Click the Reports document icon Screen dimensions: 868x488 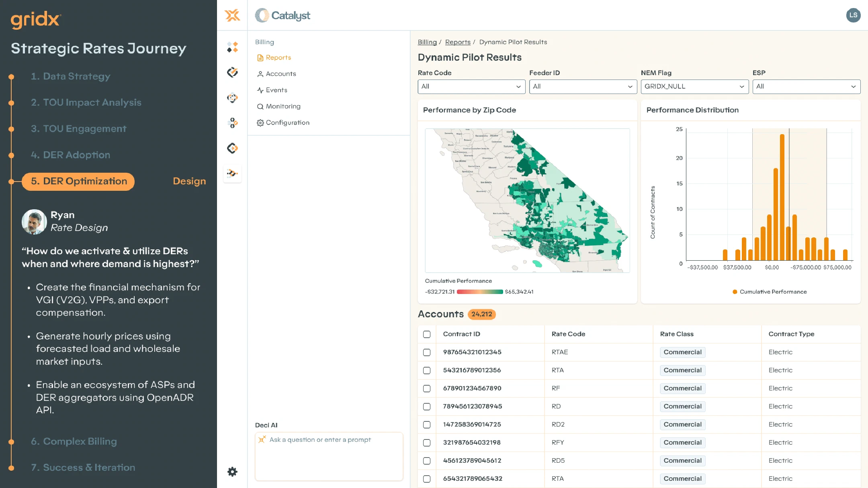click(x=260, y=58)
